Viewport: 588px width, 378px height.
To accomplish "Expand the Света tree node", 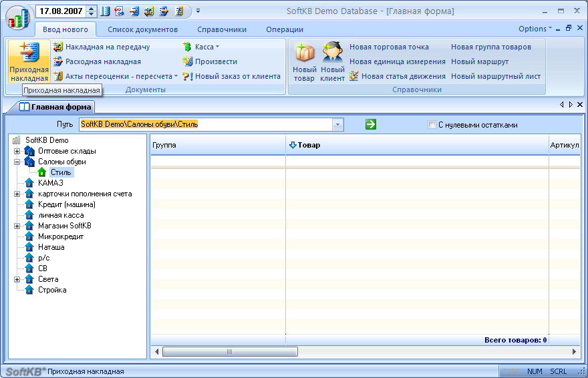I will point(17,279).
